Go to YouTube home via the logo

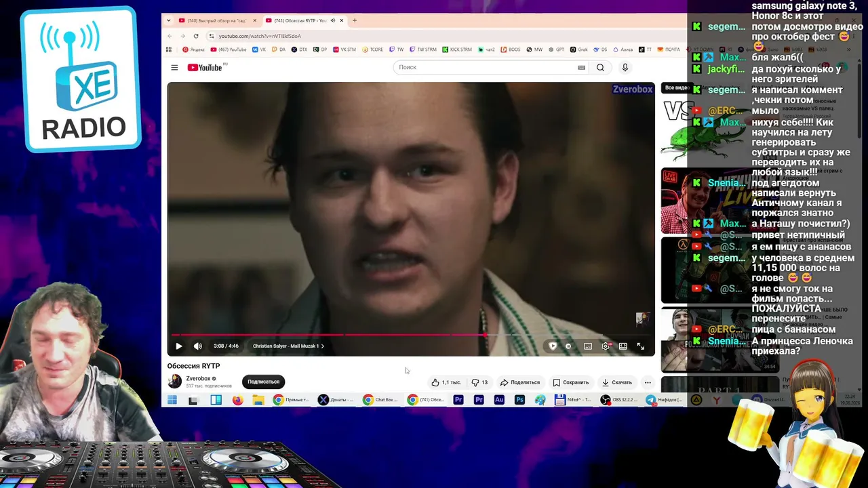[204, 67]
